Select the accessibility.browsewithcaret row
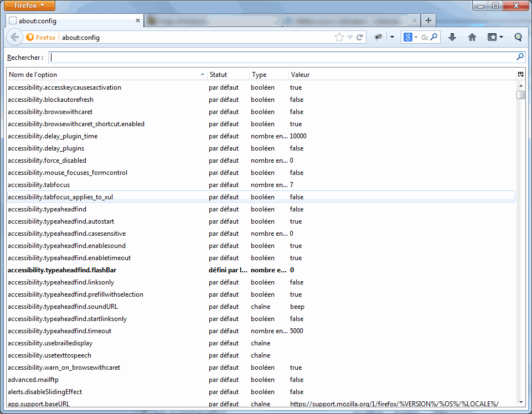This screenshot has height=414, width=532. [261, 112]
